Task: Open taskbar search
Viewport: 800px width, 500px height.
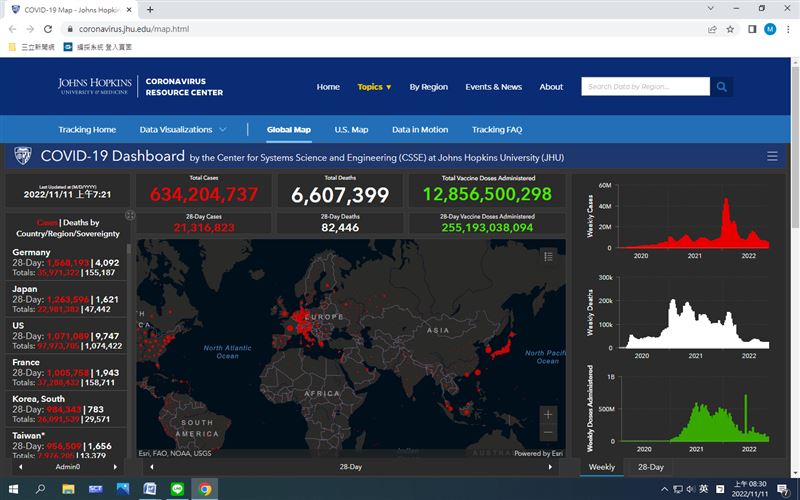Action: (40, 489)
